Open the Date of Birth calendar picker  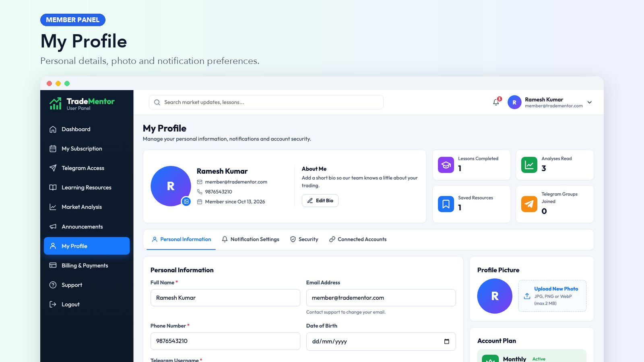pyautogui.click(x=446, y=341)
